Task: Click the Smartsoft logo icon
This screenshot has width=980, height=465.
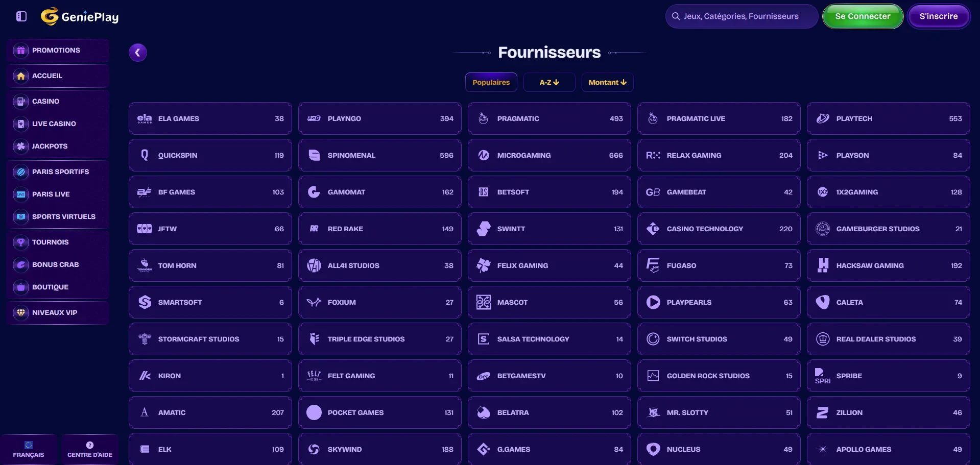Action: (x=145, y=302)
